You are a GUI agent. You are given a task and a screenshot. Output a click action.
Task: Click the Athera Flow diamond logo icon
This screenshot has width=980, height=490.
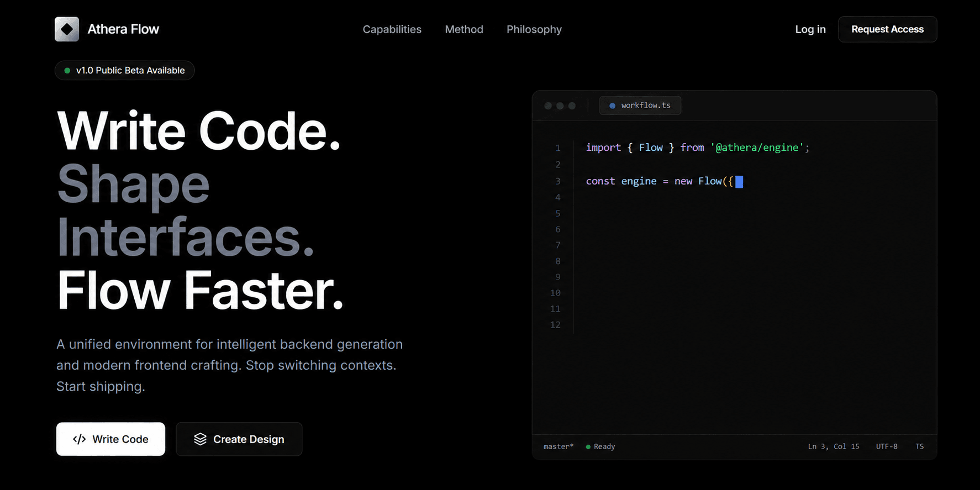tap(67, 29)
